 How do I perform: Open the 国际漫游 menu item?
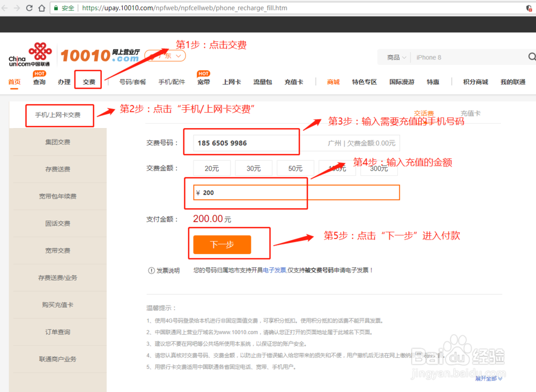click(x=401, y=82)
